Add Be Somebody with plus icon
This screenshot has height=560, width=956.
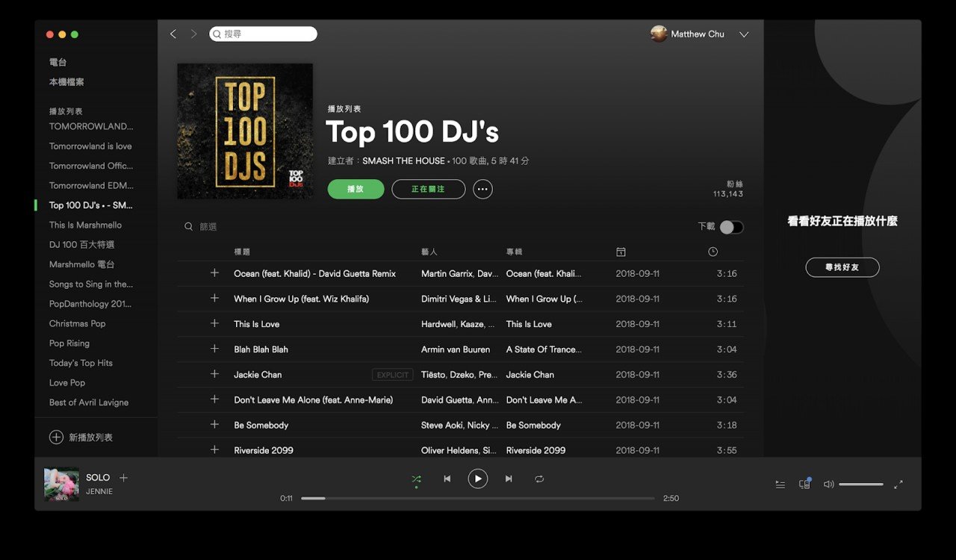click(214, 424)
